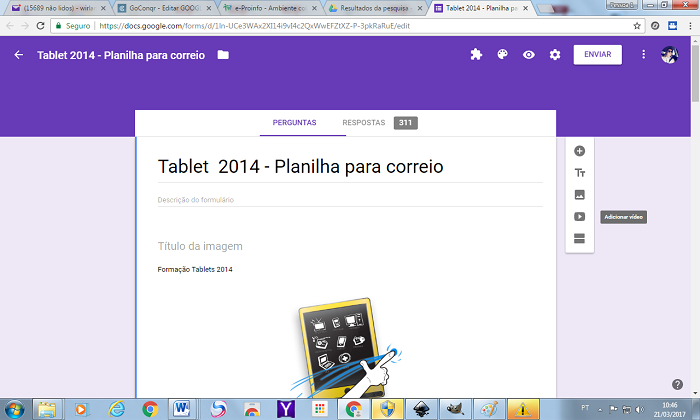Open form settings gear
The width and height of the screenshot is (700, 420).
[555, 55]
